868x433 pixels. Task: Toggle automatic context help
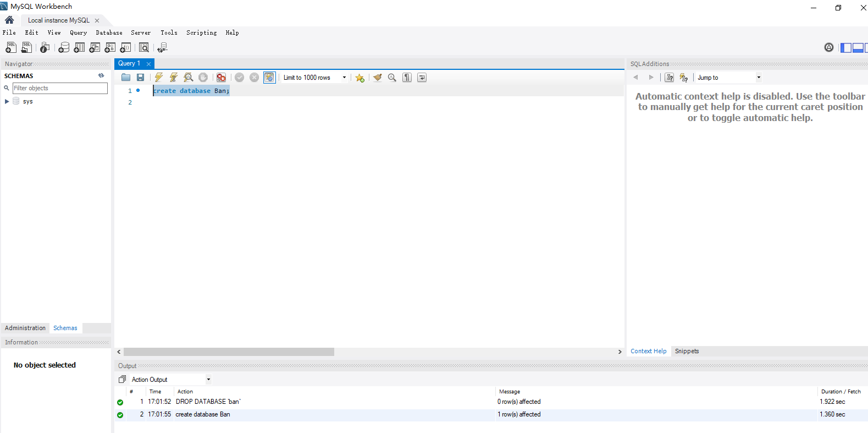click(684, 78)
